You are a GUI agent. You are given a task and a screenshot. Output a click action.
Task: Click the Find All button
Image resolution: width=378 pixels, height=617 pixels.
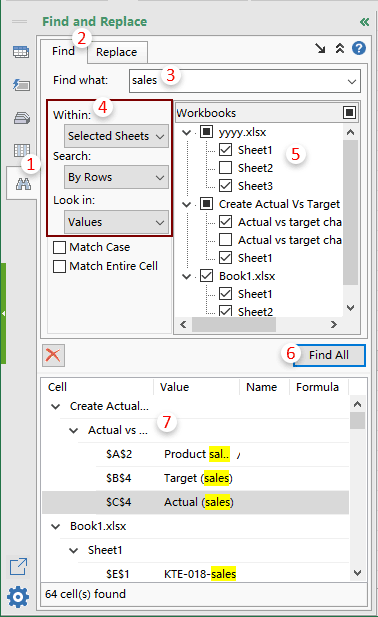329,355
